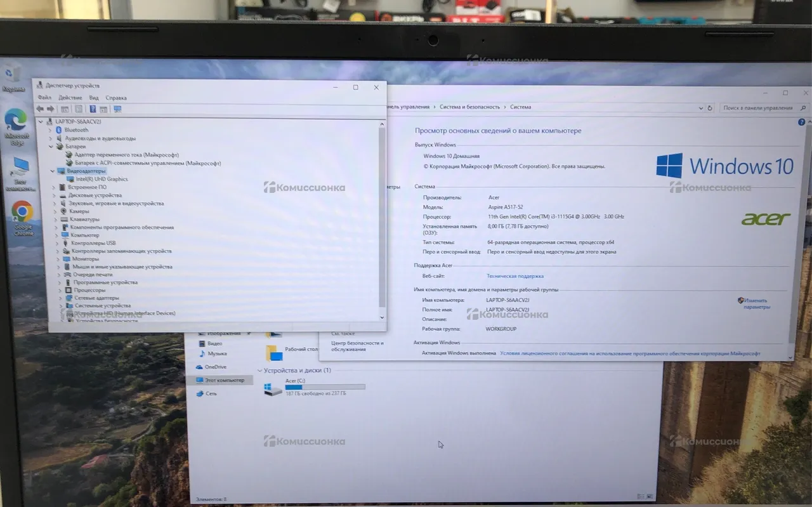
Task: Open the Acer (C:) drive icon
Action: (273, 388)
